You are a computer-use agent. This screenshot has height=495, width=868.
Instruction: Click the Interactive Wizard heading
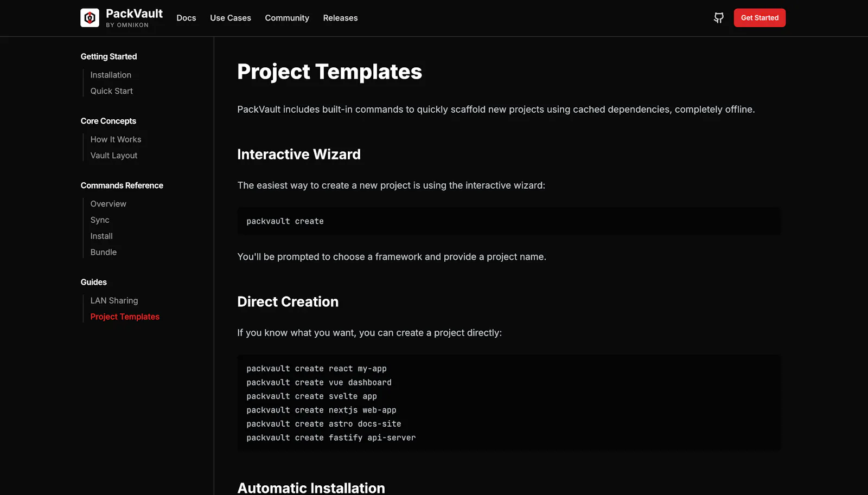pyautogui.click(x=299, y=155)
